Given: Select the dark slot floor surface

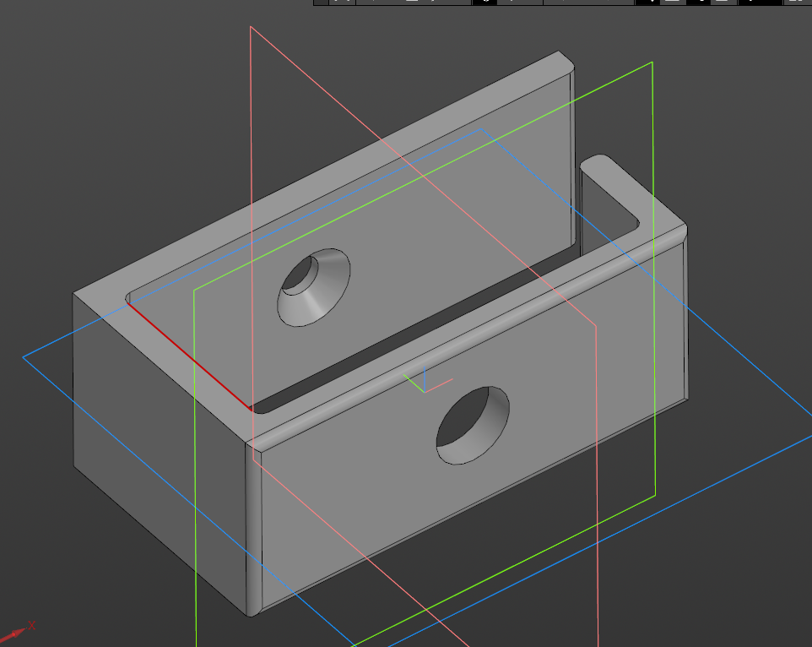Looking at the screenshot, I should pyautogui.click(x=414, y=334).
